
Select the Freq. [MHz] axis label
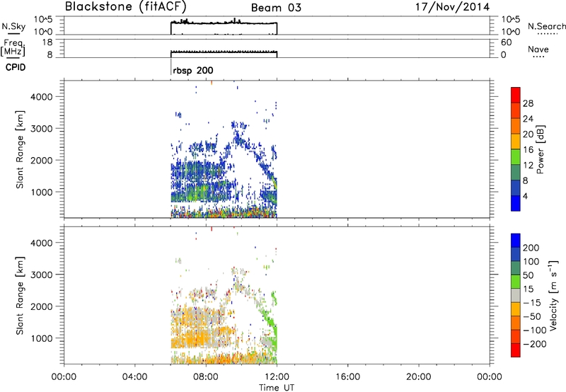pos(13,48)
